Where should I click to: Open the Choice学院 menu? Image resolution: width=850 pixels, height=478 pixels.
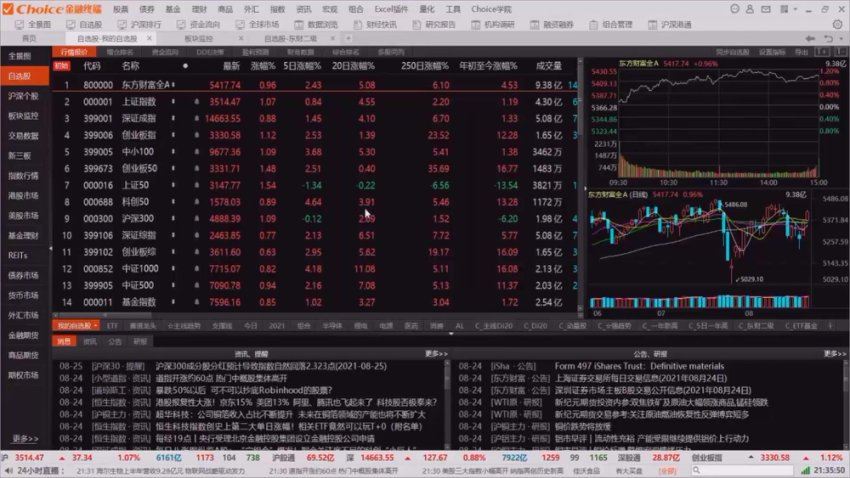491,9
